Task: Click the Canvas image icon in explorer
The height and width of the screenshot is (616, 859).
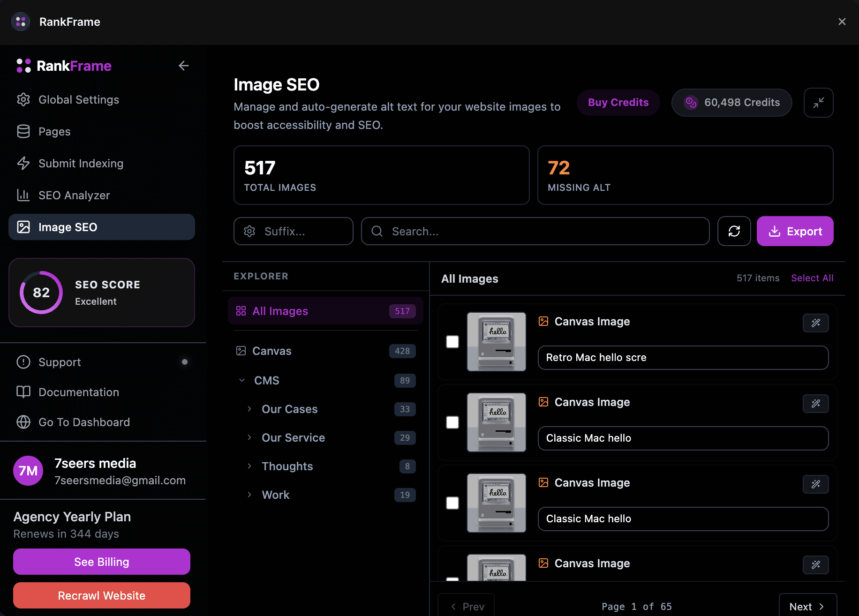Action: (241, 351)
